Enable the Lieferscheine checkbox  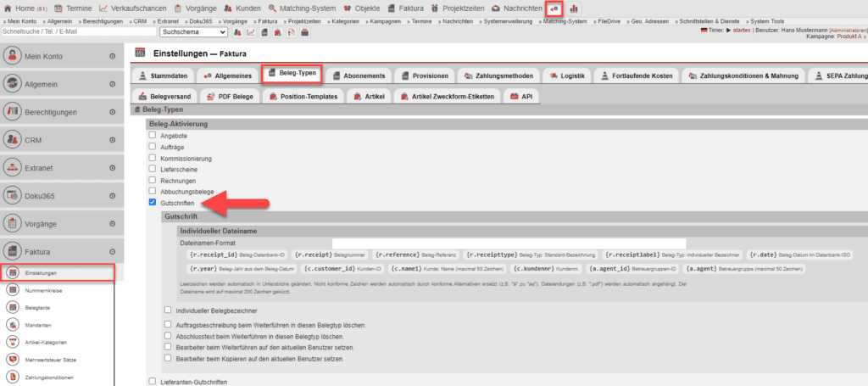pyautogui.click(x=153, y=169)
